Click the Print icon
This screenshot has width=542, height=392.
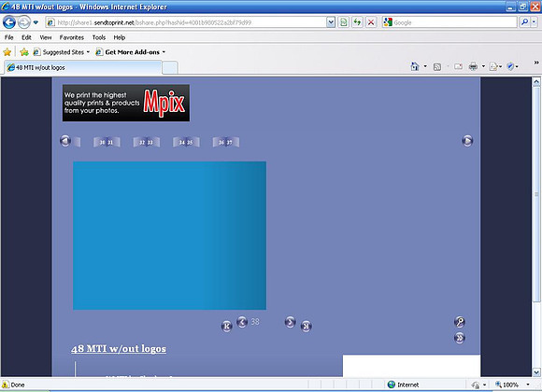(473, 66)
